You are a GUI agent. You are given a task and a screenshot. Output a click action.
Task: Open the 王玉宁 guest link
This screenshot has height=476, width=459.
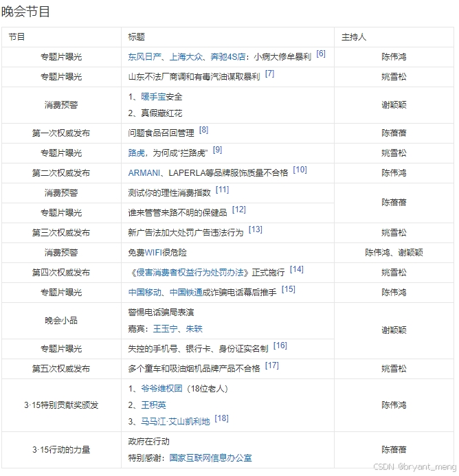point(165,329)
